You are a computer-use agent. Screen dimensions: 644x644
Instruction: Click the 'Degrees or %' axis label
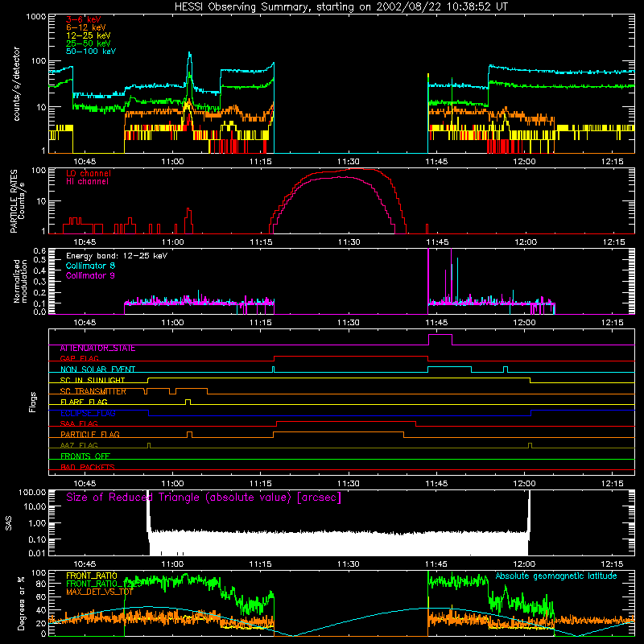click(x=21, y=603)
